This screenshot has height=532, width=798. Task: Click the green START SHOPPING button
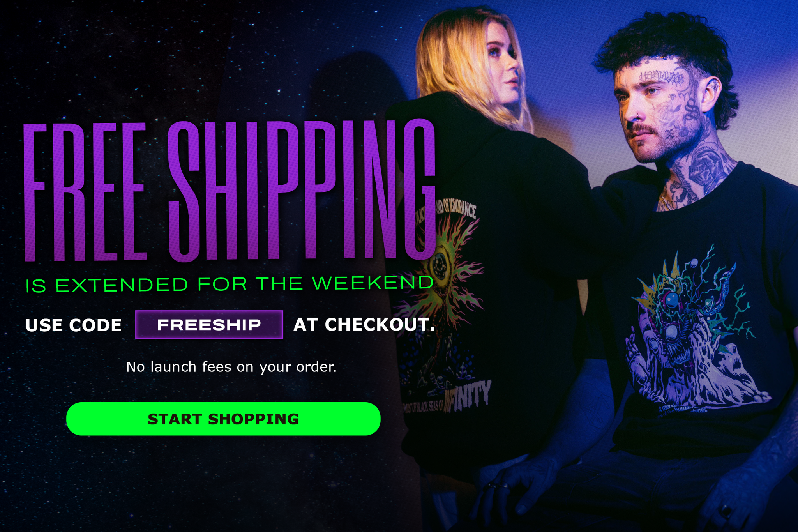(x=223, y=419)
